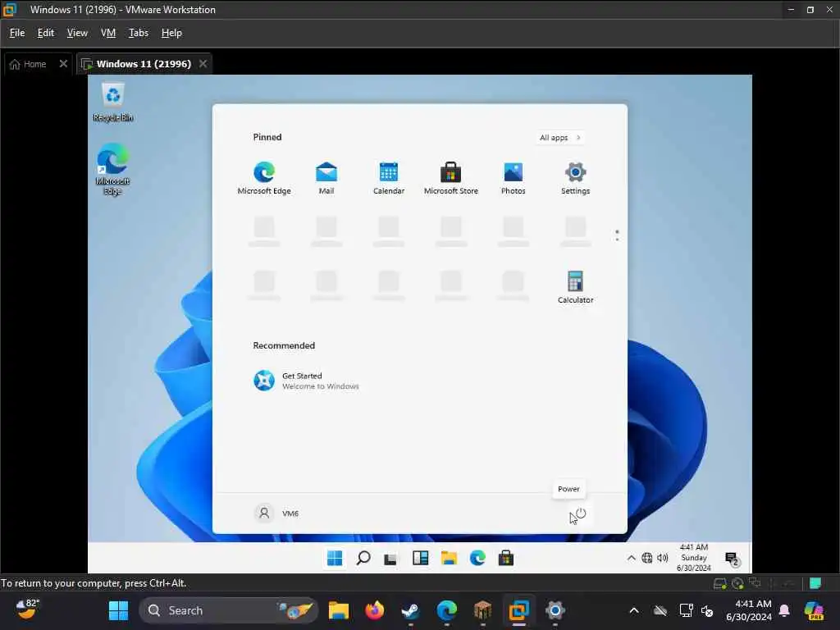Open Settings from the pinned apps
Image resolution: width=840 pixels, height=630 pixels.
pyautogui.click(x=575, y=178)
